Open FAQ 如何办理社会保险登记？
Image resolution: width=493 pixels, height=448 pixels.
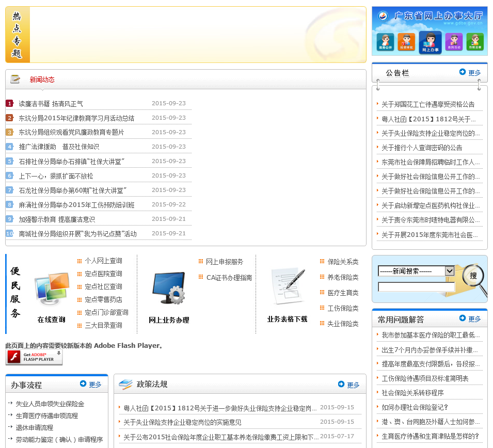[x=415, y=407]
